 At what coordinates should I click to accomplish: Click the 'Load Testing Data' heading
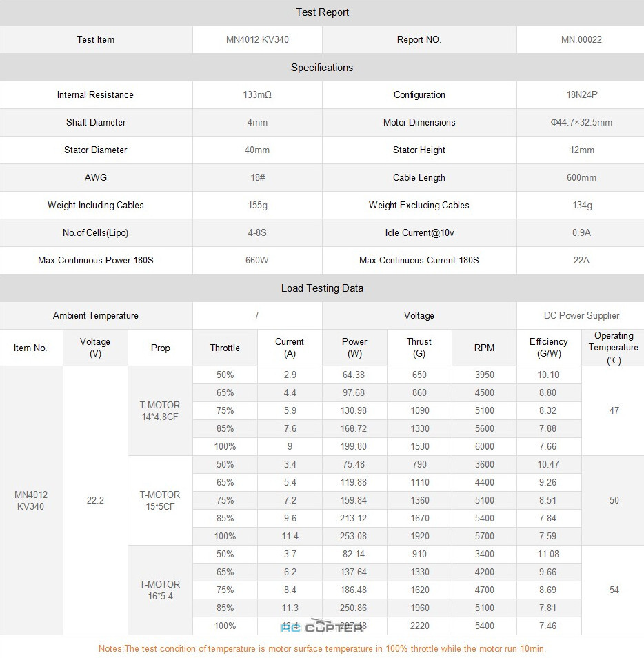click(322, 288)
